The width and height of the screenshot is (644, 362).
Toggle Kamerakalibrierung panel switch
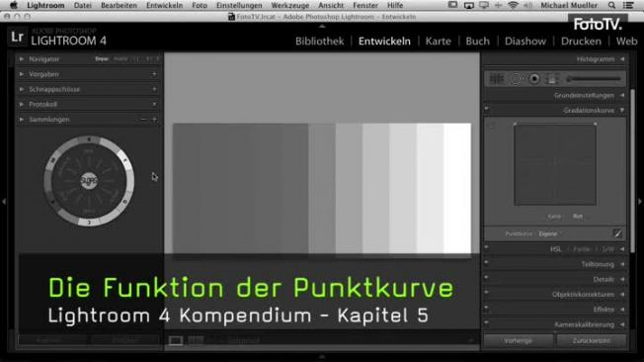(487, 322)
